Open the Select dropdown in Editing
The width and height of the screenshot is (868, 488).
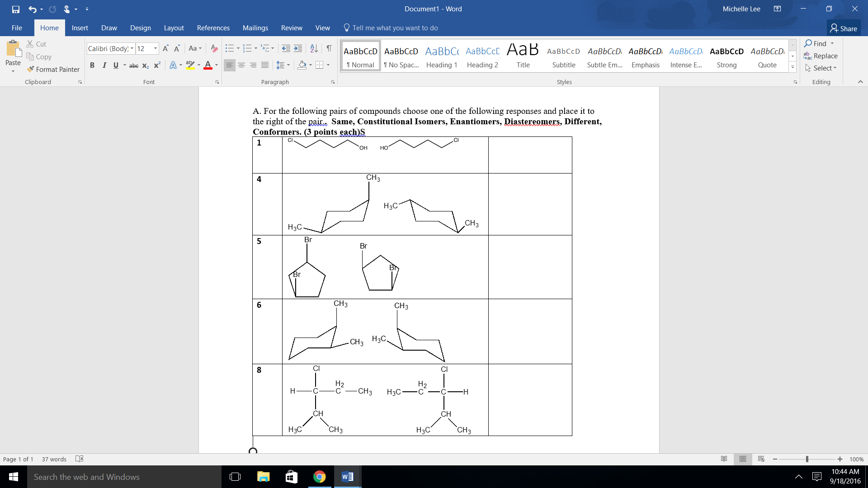pos(821,68)
